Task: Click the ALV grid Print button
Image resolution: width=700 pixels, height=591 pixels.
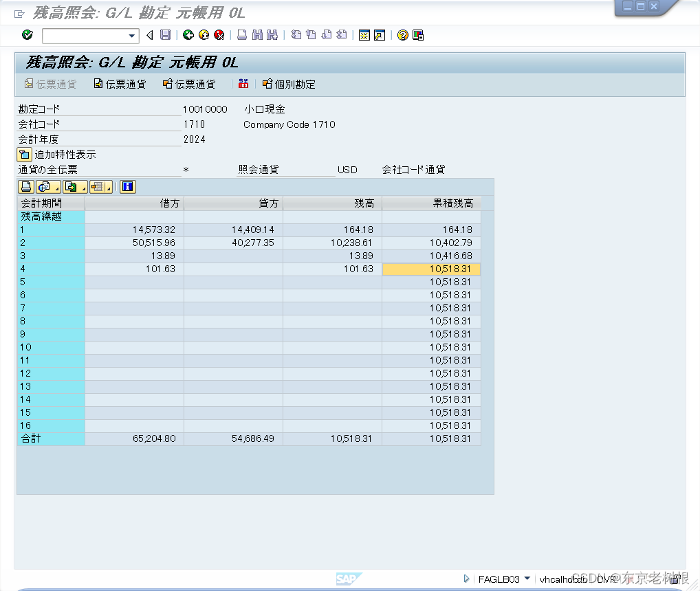Action: [26, 187]
